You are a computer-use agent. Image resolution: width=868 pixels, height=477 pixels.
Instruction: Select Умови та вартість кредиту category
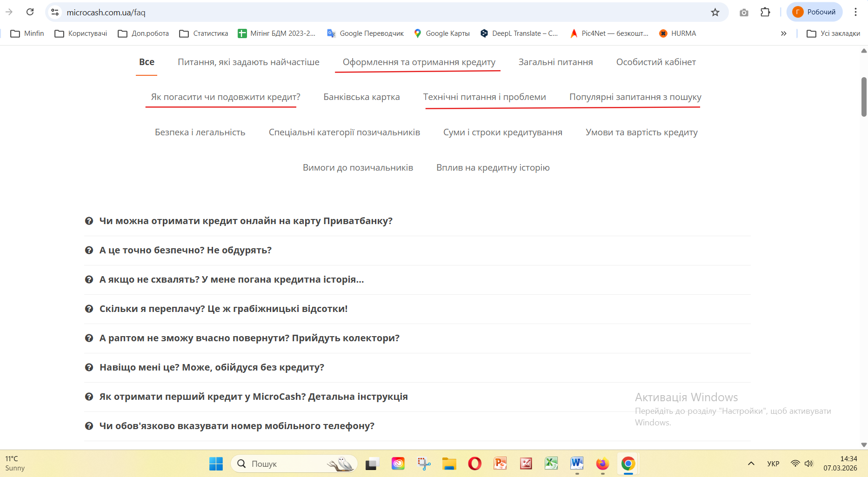641,132
